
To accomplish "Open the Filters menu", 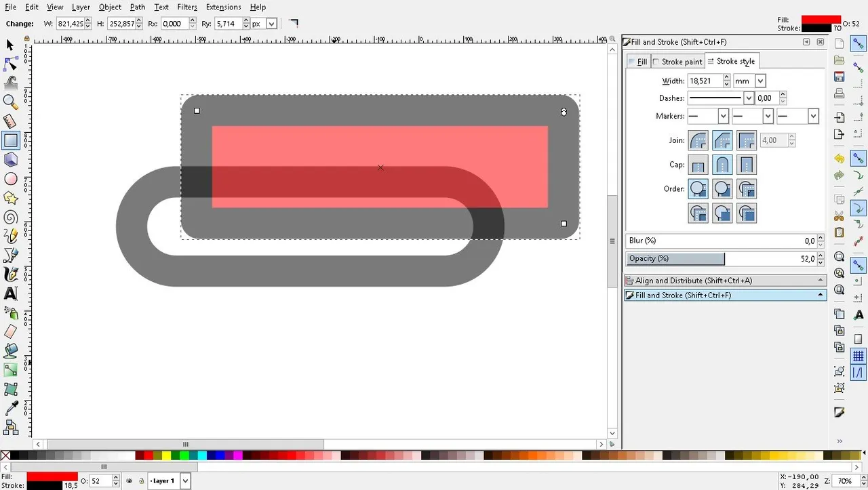I will click(x=187, y=7).
